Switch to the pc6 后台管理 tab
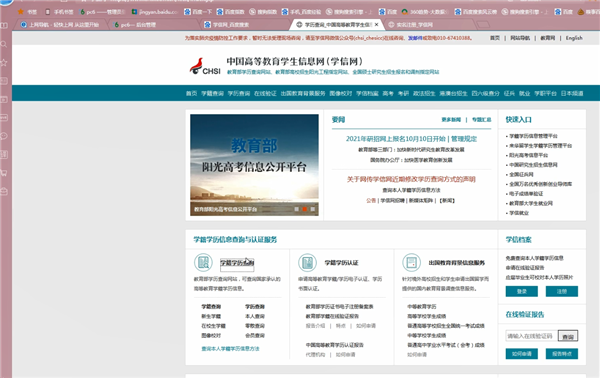This screenshot has width=600, height=378. (x=135, y=24)
